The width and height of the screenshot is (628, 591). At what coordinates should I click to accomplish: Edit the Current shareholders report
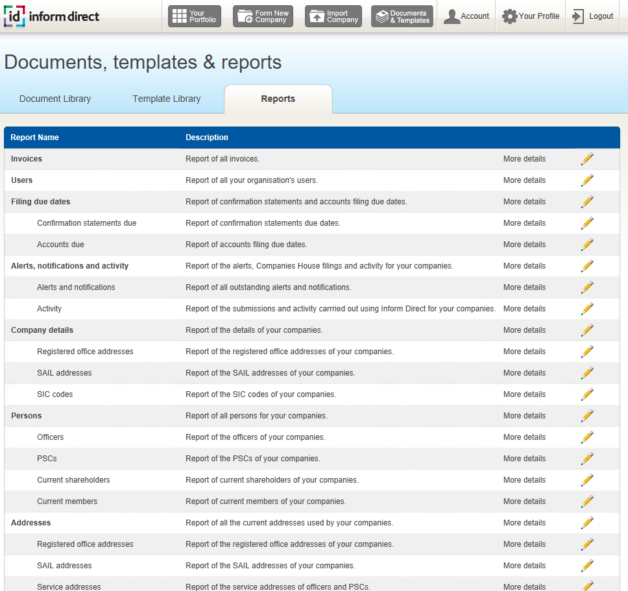coord(587,480)
